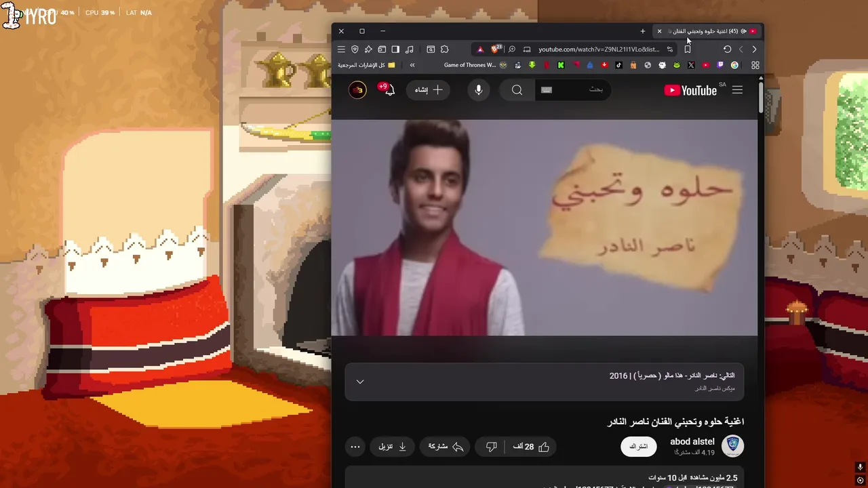Click the next video title ناصر النادر - هذا مالو
This screenshot has width=868, height=488.
(x=671, y=375)
